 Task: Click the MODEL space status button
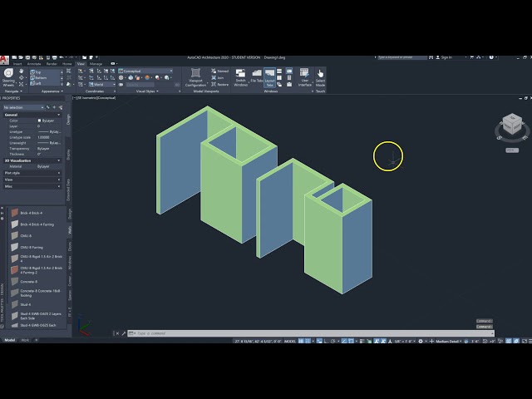click(290, 342)
